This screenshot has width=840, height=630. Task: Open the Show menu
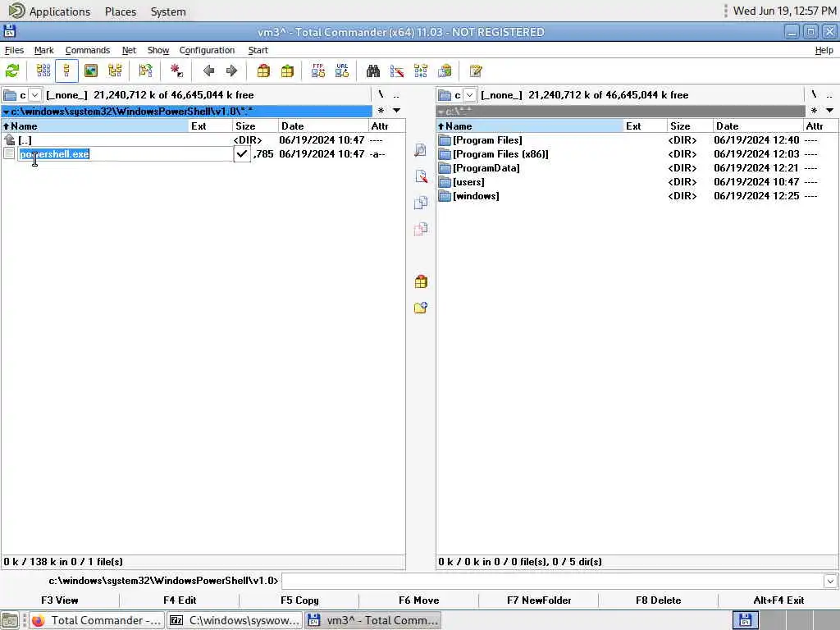click(158, 50)
